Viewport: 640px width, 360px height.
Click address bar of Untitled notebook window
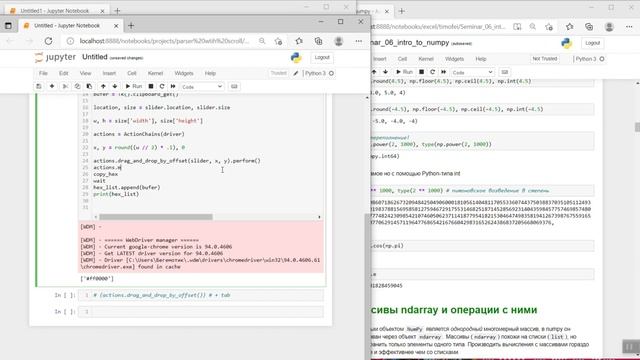164,41
